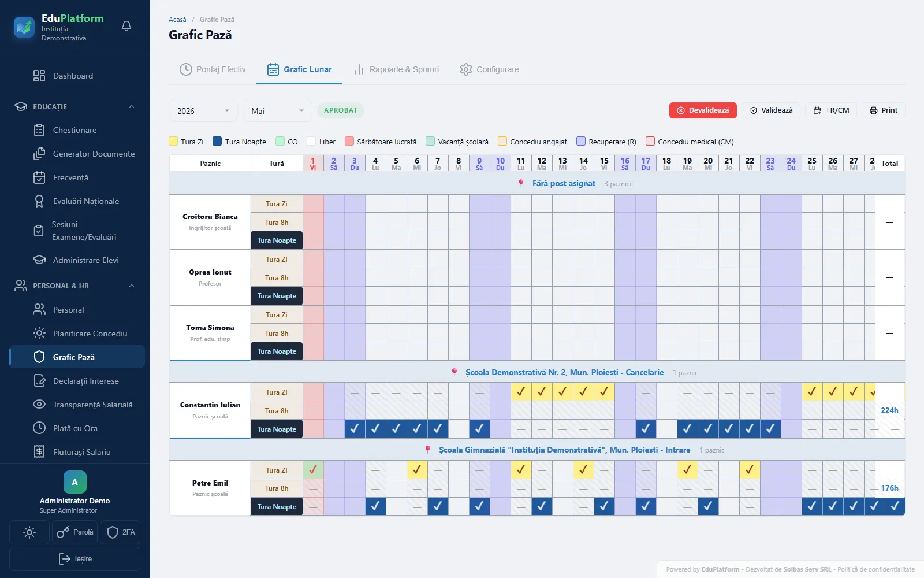Toggle Constantin Iulian Tura Noapte on day 17

[646, 429]
